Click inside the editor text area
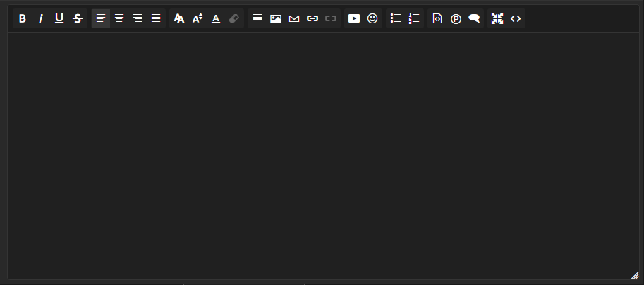Image resolution: width=644 pixels, height=285 pixels. (x=323, y=156)
